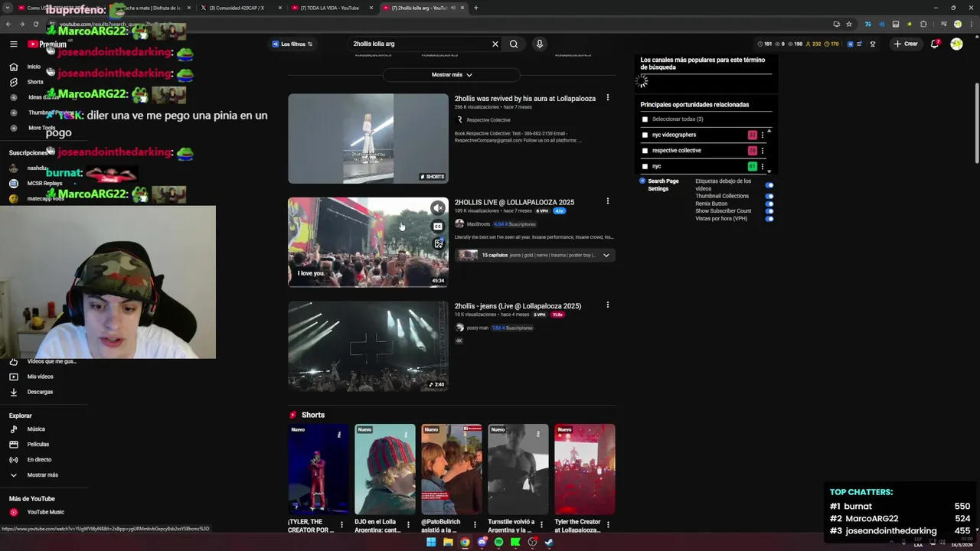The width and height of the screenshot is (980, 551).
Task: Expand the 15 capítulos chevron
Action: tap(606, 256)
